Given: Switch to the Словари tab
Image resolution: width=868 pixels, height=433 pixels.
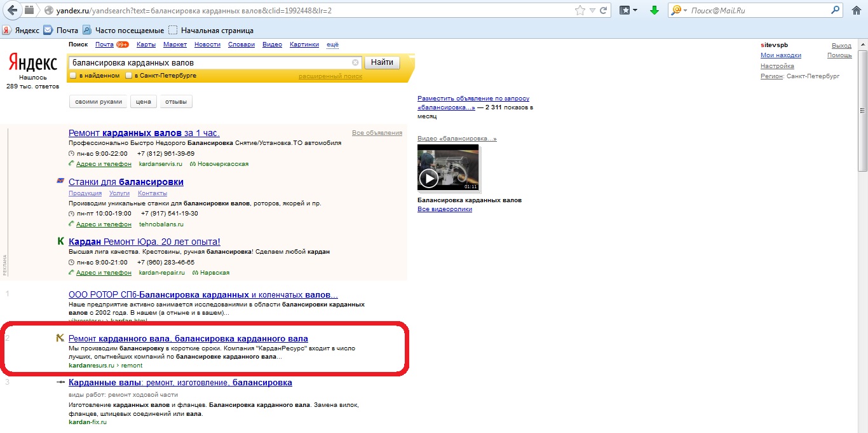Looking at the screenshot, I should (x=241, y=45).
